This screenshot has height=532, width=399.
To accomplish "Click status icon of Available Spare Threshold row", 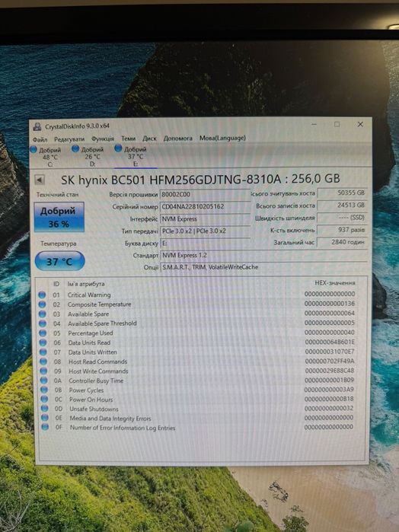I will [43, 323].
